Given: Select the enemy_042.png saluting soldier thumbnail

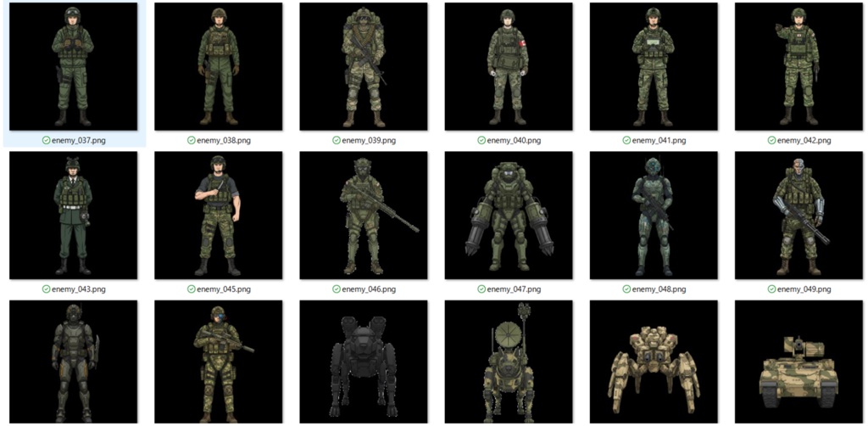Looking at the screenshot, I should pos(798,66).
